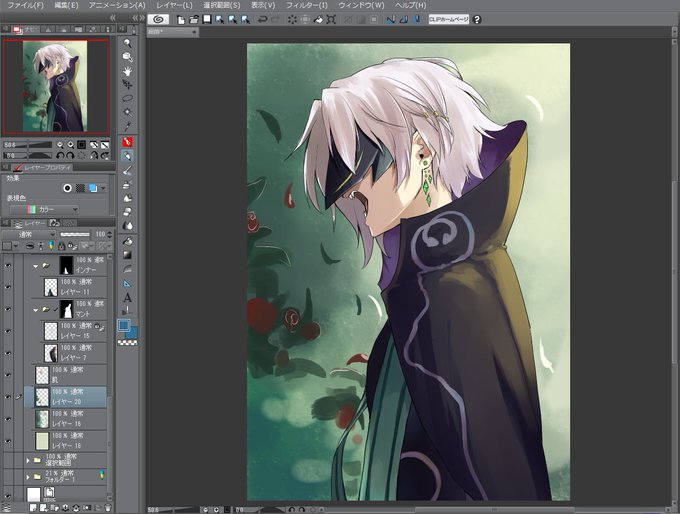
Task: Expand the 選択範囲 folder
Action: pyautogui.click(x=28, y=460)
